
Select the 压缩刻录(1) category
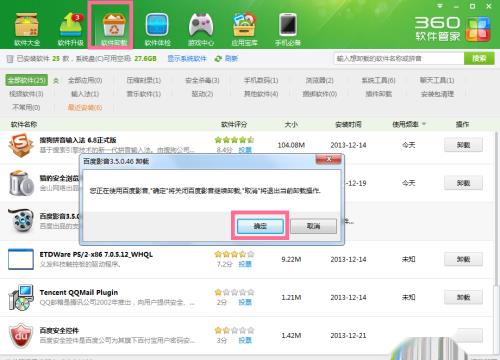tap(144, 80)
